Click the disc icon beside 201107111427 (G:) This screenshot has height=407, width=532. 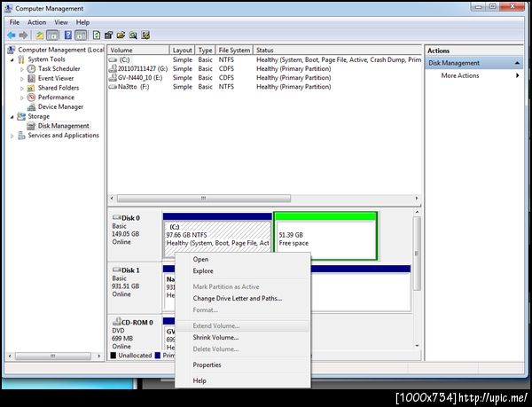point(113,68)
